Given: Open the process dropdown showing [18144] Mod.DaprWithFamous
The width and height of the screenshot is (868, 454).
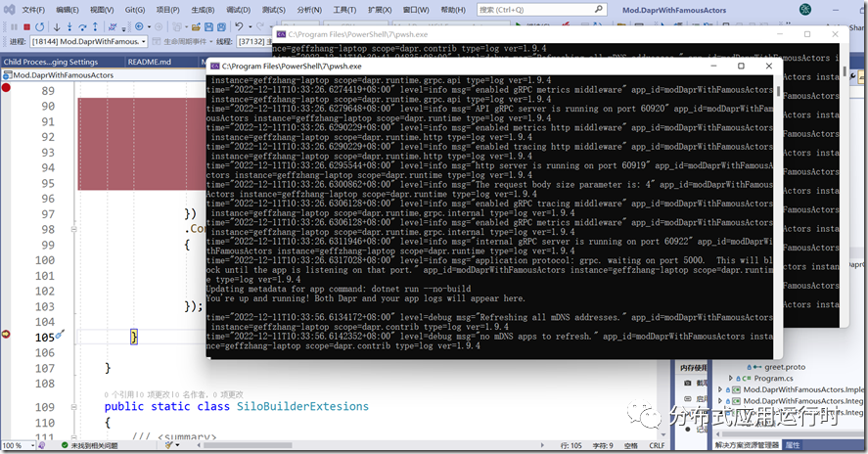Looking at the screenshot, I should (89, 41).
